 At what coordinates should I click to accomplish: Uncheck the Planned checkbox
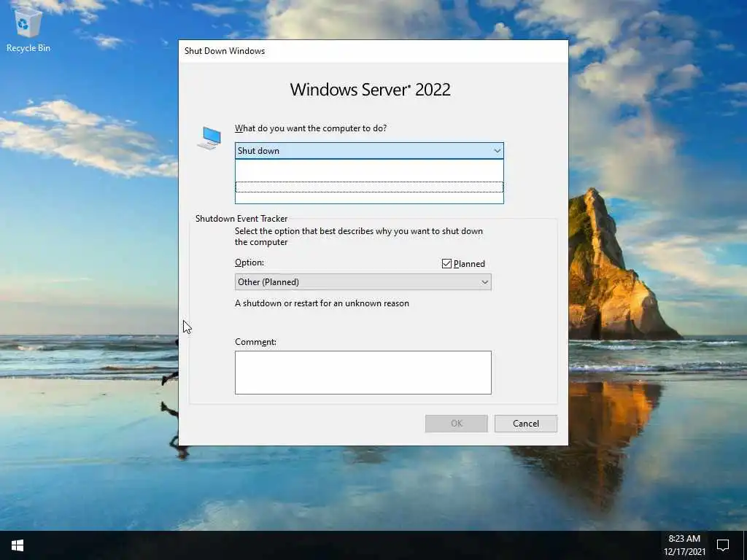click(x=446, y=264)
